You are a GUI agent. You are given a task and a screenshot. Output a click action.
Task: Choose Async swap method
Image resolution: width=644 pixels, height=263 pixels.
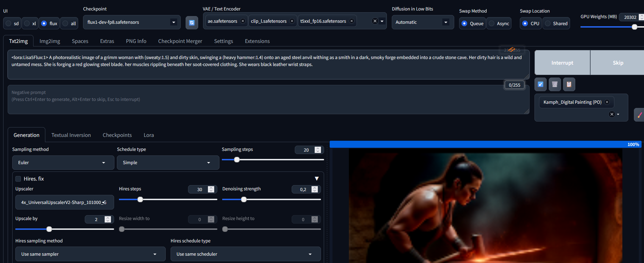coord(499,23)
